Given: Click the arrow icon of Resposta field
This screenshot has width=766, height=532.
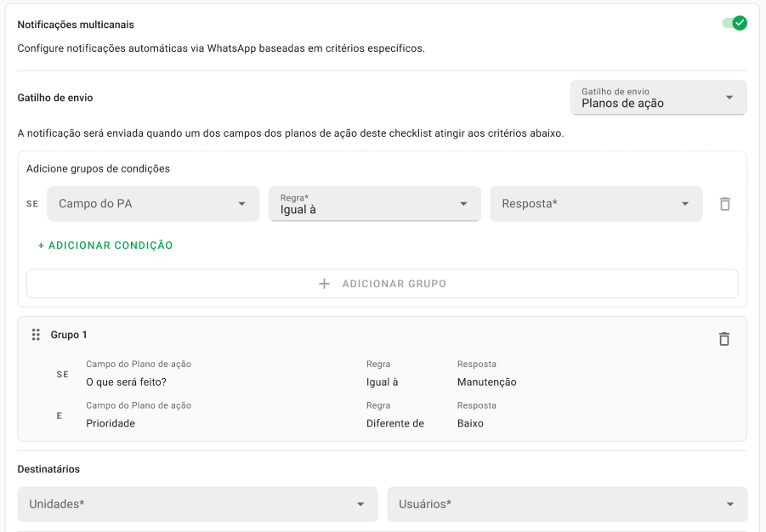Looking at the screenshot, I should (685, 204).
